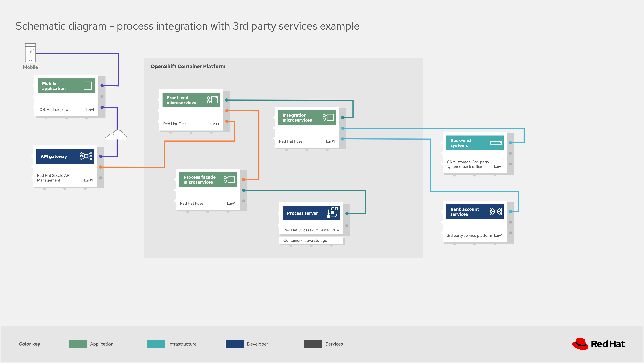Click the Process server workflow icon

pos(333,213)
